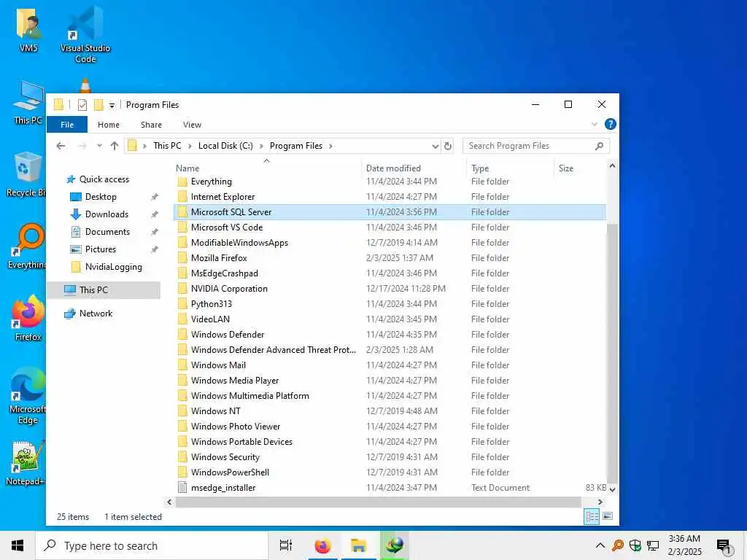747x560 pixels.
Task: Open recent locations dropdown arrow
Action: pos(99,146)
